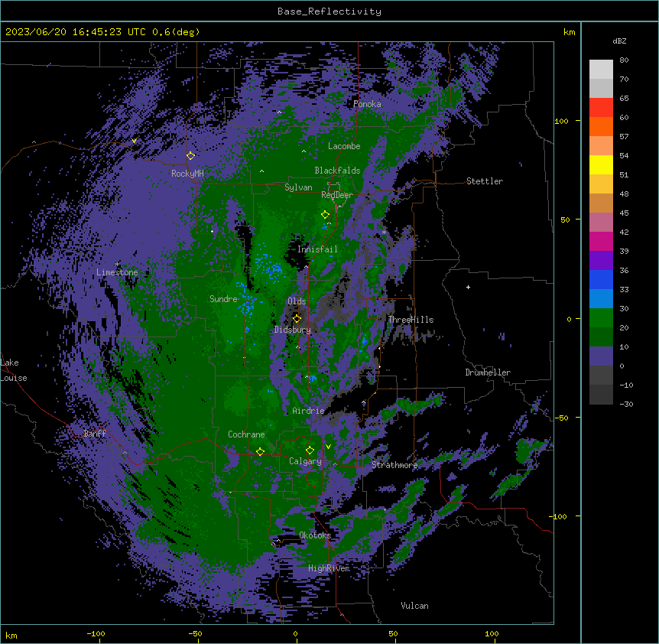The height and width of the screenshot is (644, 659).
Task: Click the white caret marker below Ponoka
Action: pyautogui.click(x=280, y=112)
